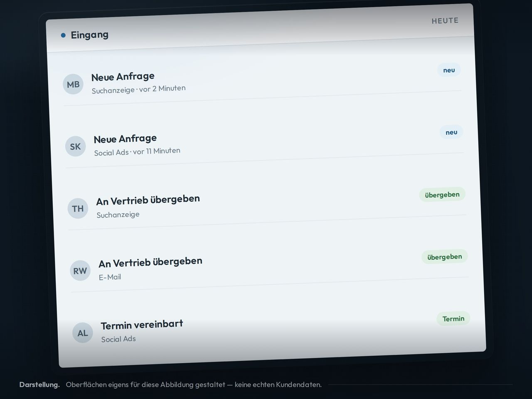Click the blue dot beside Eingang
This screenshot has width=532, height=399.
coord(63,35)
